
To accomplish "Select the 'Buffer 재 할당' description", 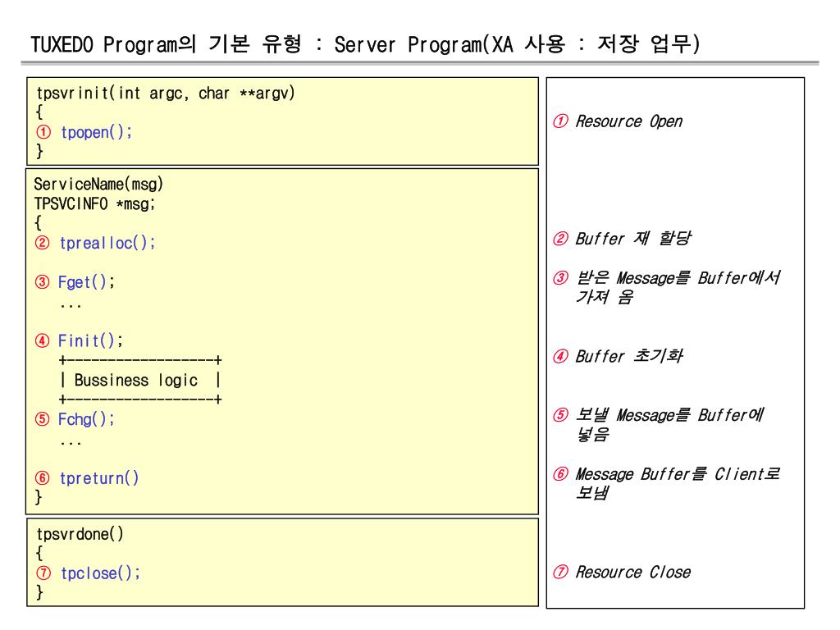I will coord(633,239).
